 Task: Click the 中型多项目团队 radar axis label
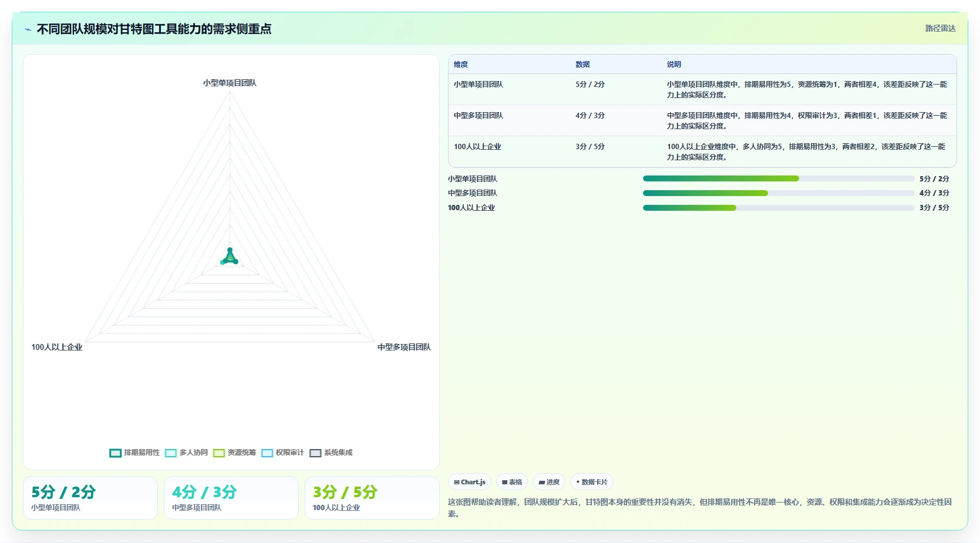pyautogui.click(x=404, y=348)
